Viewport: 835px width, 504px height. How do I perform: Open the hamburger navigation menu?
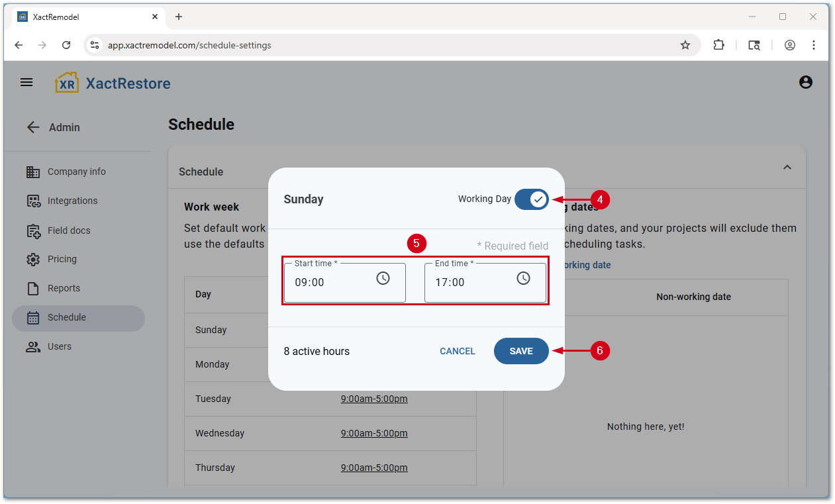coord(26,83)
